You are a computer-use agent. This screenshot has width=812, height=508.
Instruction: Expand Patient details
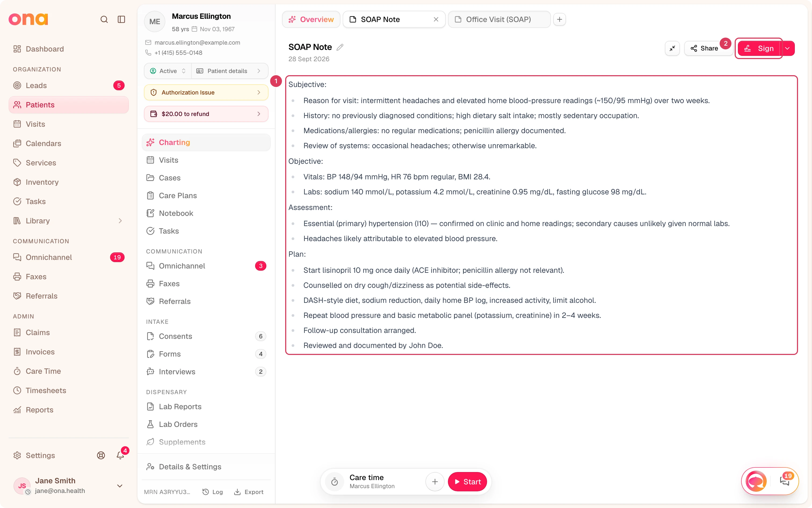[230, 71]
